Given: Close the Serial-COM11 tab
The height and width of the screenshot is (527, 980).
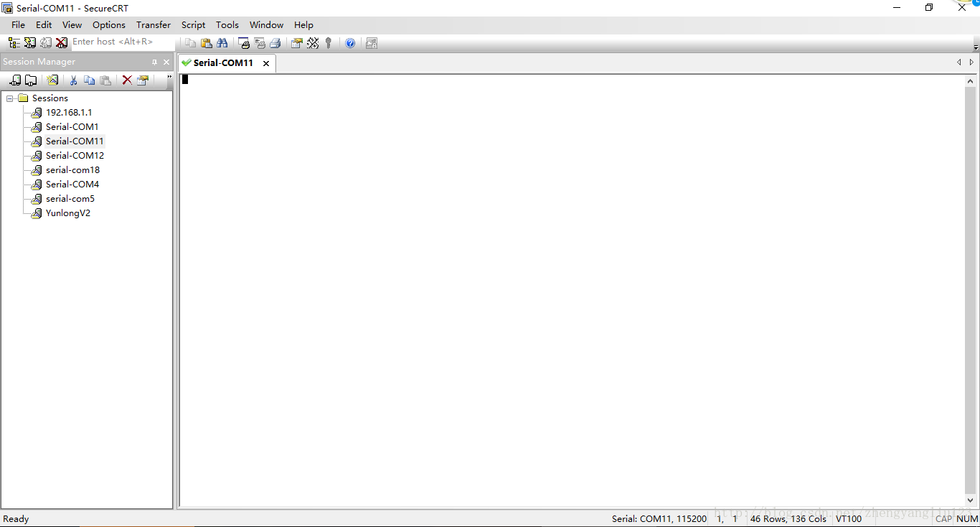Looking at the screenshot, I should click(266, 63).
